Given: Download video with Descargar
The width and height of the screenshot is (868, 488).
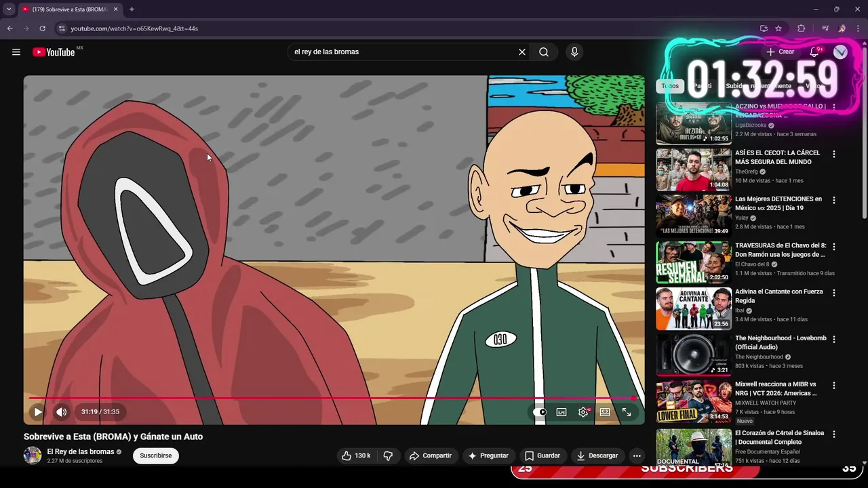Looking at the screenshot, I should [597, 455].
